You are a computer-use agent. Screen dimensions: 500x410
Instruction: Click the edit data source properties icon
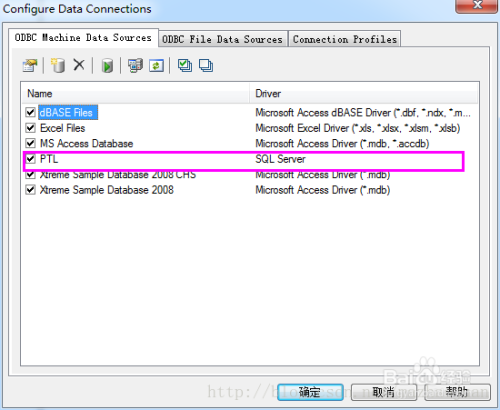pyautogui.click(x=30, y=65)
